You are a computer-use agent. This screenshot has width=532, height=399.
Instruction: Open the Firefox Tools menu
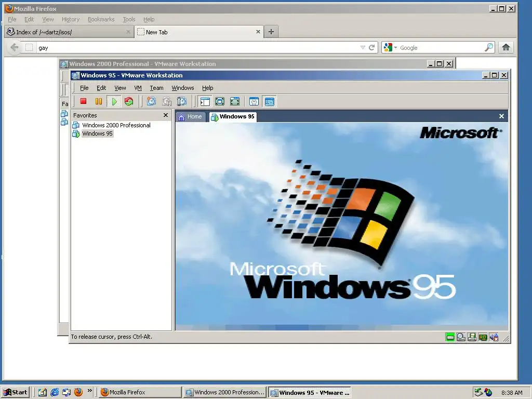[x=129, y=19]
